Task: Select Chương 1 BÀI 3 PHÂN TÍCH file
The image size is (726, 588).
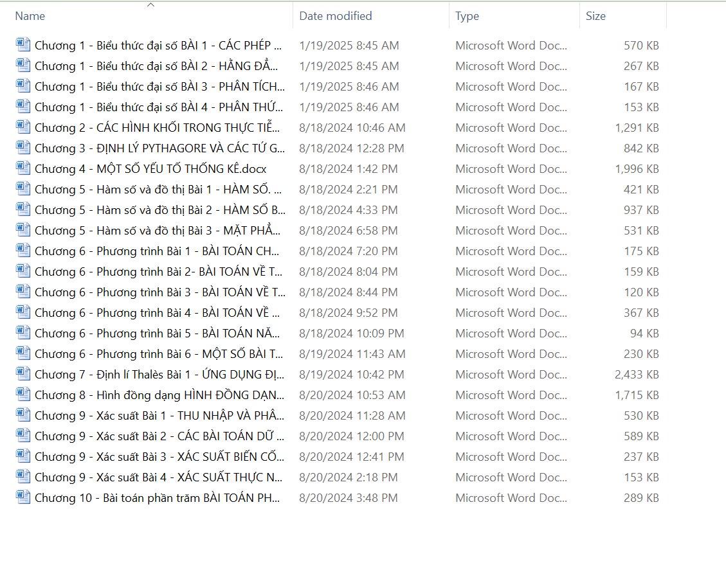Action: click(159, 86)
